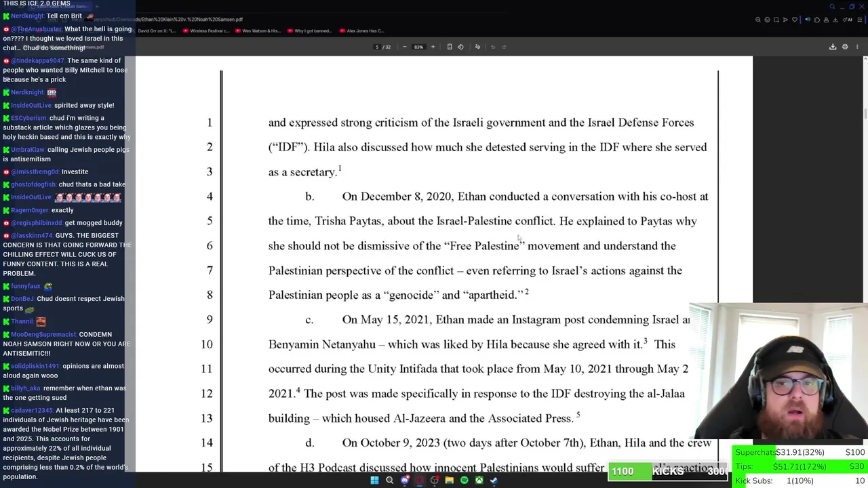Viewport: 868px width, 488px height.
Task: Zoom in the PDF with the plus button
Action: tap(433, 47)
